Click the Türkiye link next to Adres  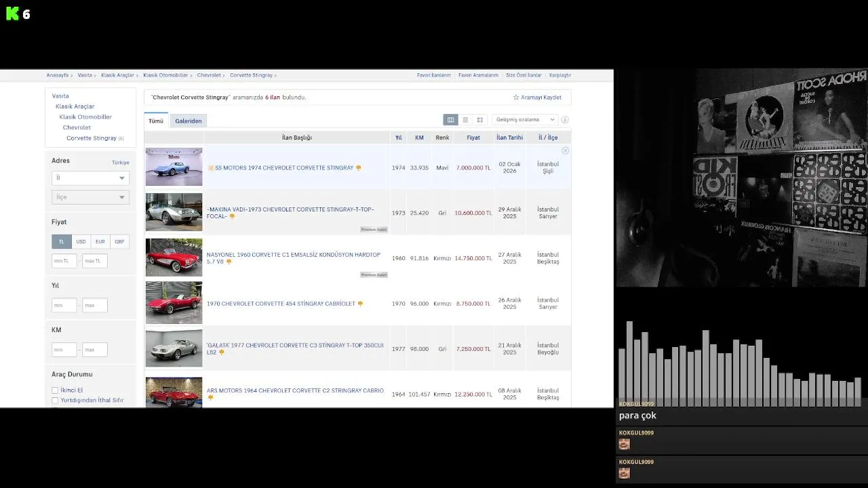[x=121, y=163]
